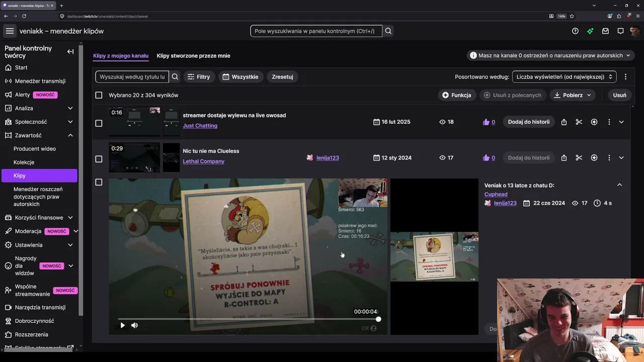Go back in the browser
The image size is (644, 362).
[x=6, y=16]
